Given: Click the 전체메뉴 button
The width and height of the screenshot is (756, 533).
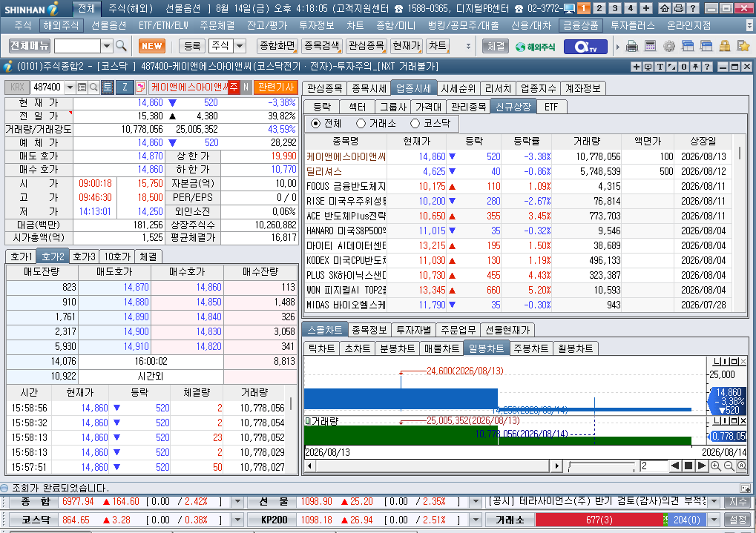Looking at the screenshot, I should coord(30,46).
